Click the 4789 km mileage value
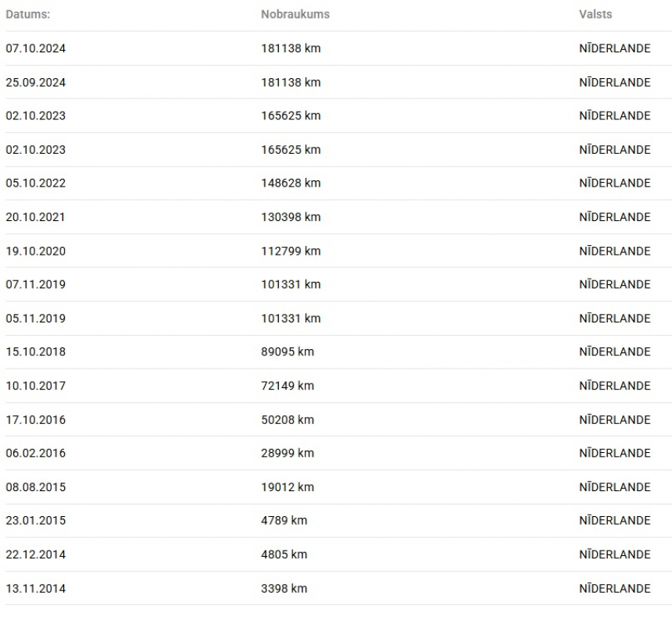Viewport: 672px width, 620px height. point(284,521)
